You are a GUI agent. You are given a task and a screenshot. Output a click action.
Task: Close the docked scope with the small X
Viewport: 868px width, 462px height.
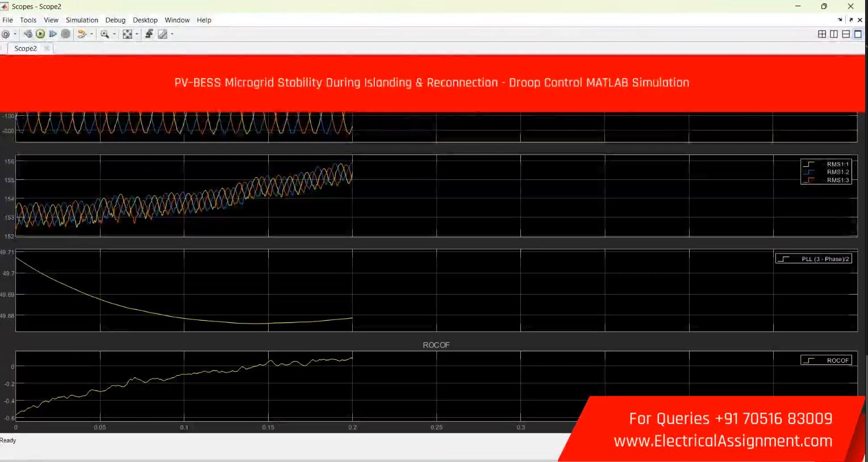coord(860,20)
